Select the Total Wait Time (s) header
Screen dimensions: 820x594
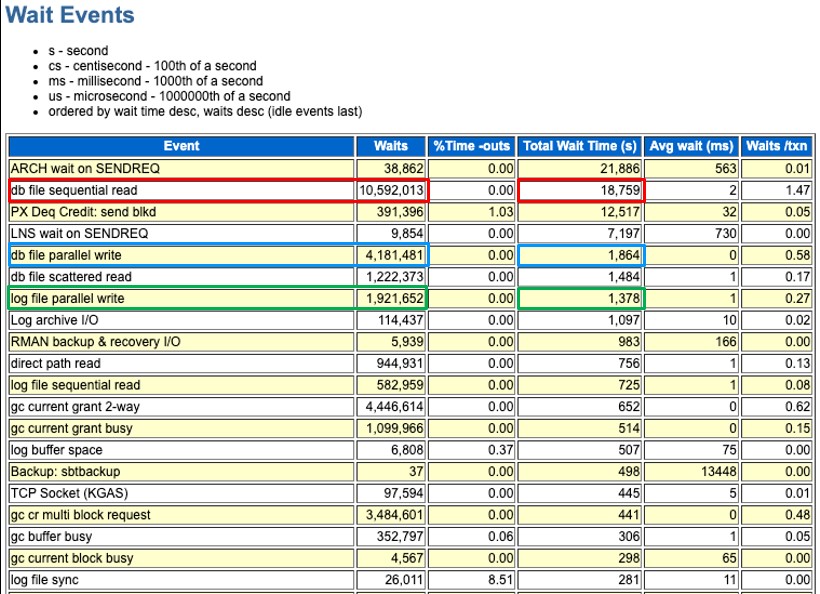click(579, 146)
